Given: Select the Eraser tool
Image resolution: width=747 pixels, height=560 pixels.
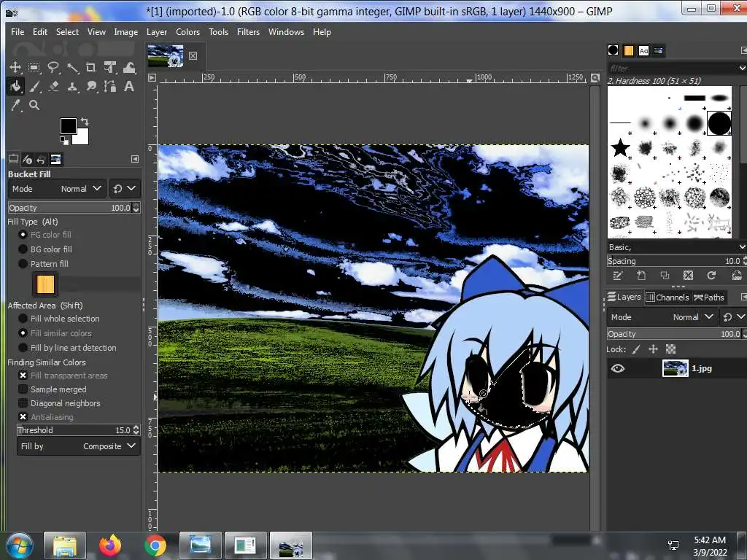Looking at the screenshot, I should point(53,86).
